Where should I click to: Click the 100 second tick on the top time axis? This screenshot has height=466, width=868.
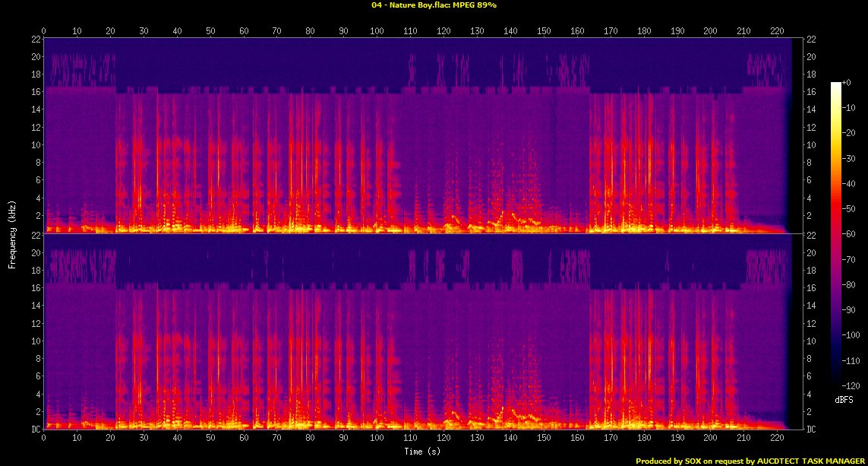click(x=377, y=31)
